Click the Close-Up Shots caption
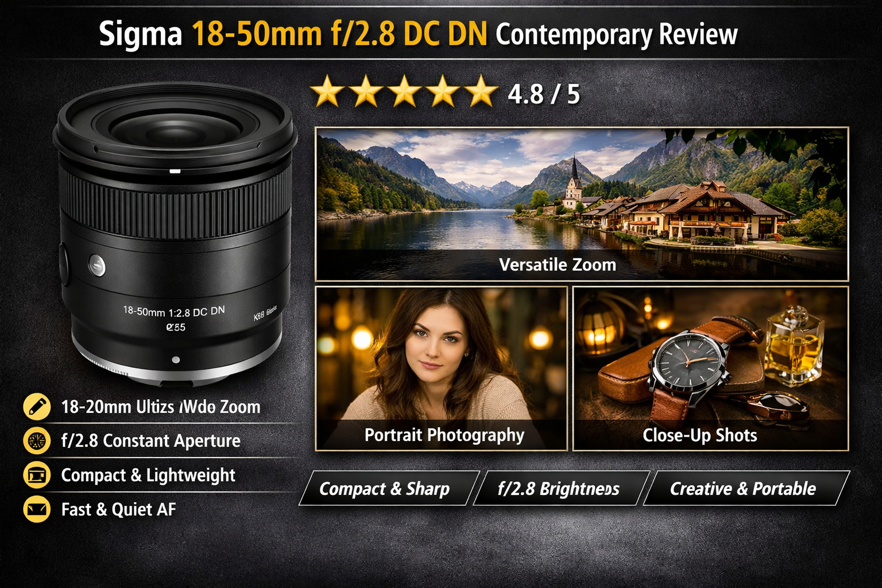The width and height of the screenshot is (882, 588). tap(700, 435)
